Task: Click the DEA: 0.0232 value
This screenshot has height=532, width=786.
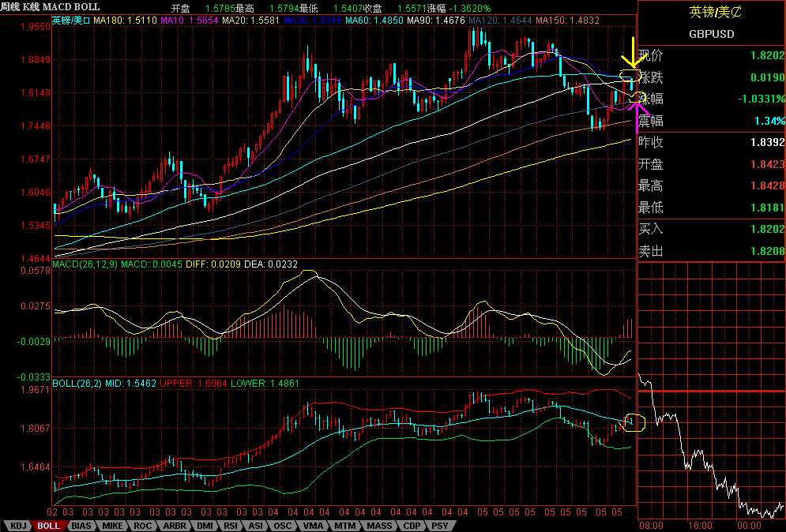Action: tap(271, 264)
